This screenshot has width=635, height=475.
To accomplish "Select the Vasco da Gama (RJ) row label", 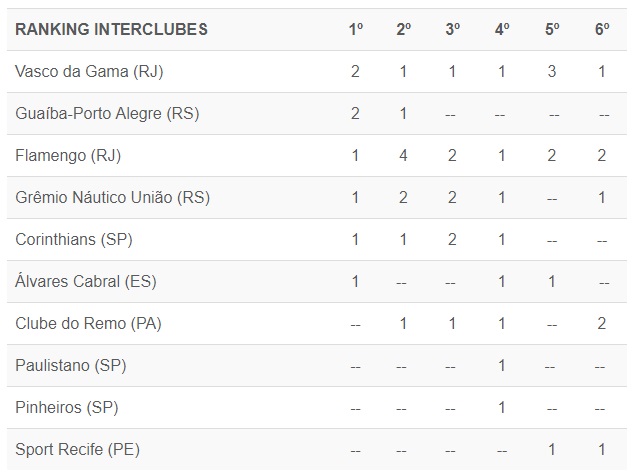I will coord(89,71).
